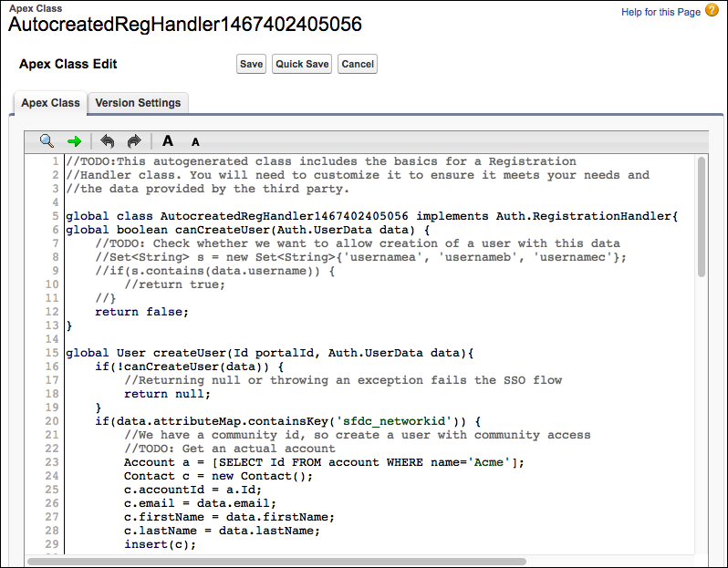This screenshot has width=728, height=568.
Task: Increase font size with large A
Action: [x=168, y=140]
